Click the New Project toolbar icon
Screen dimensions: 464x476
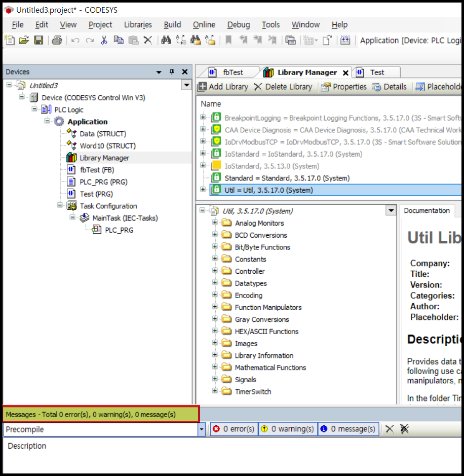point(10,40)
